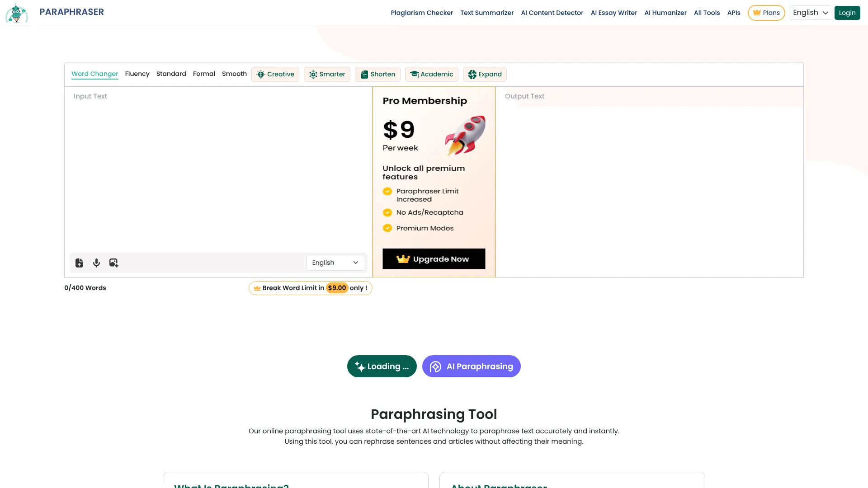Select the Academic premium mode
This screenshot has width=868, height=488.
point(432,74)
